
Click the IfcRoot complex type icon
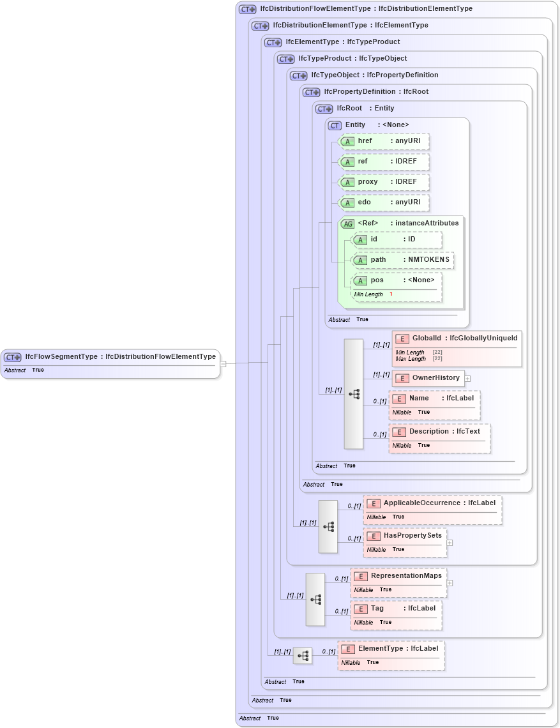324,109
